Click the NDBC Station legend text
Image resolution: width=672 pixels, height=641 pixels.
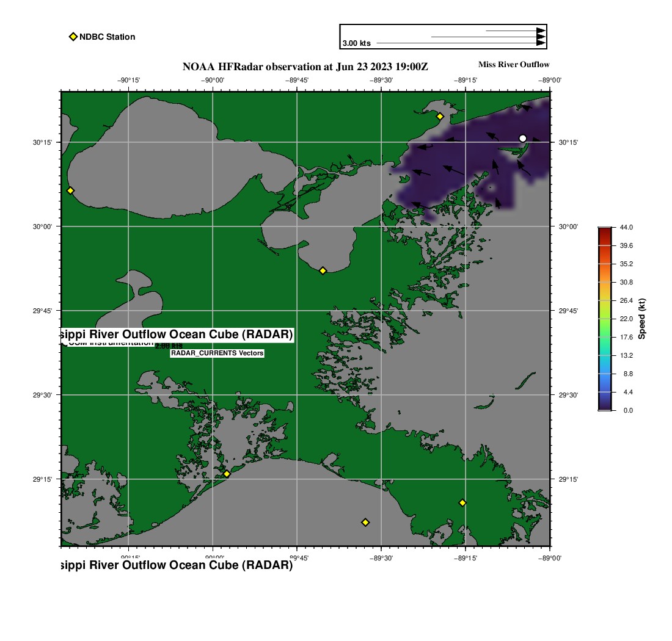pyautogui.click(x=108, y=37)
